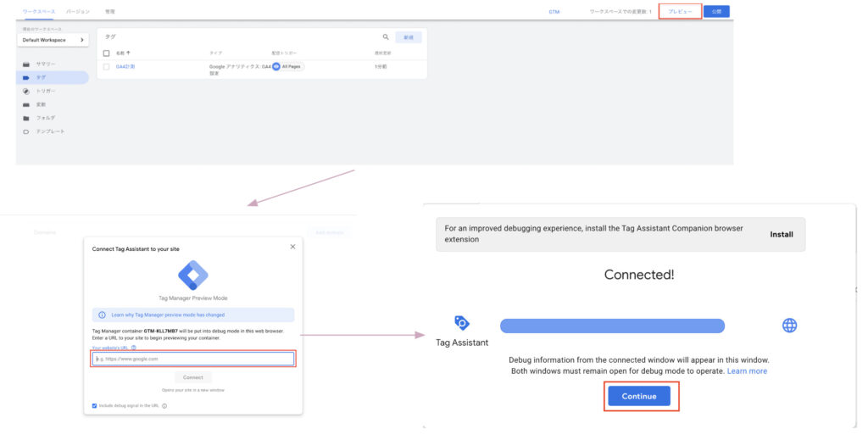
Task: Check the GA4計測 tag row checkbox
Action: pos(106,66)
